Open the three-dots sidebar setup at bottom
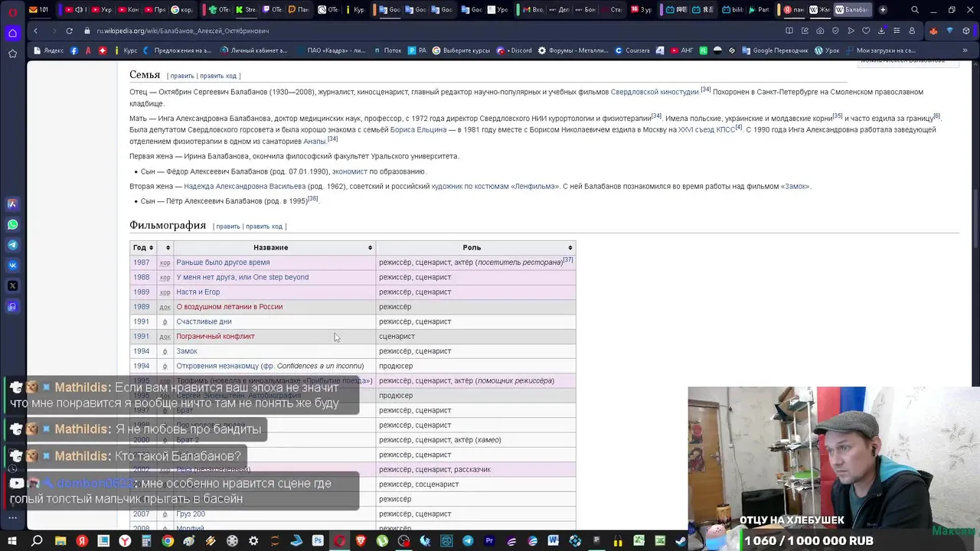The image size is (980, 551). tap(12, 518)
